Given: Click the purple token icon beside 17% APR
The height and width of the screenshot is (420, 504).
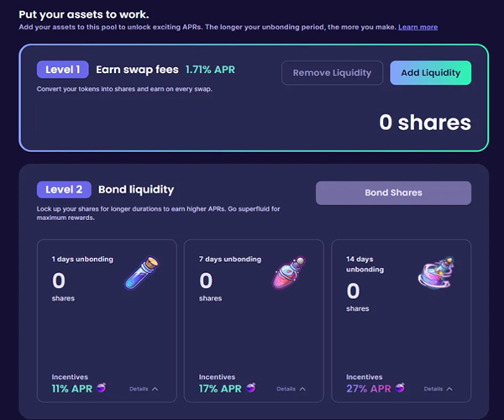Looking at the screenshot, I should pos(251,388).
